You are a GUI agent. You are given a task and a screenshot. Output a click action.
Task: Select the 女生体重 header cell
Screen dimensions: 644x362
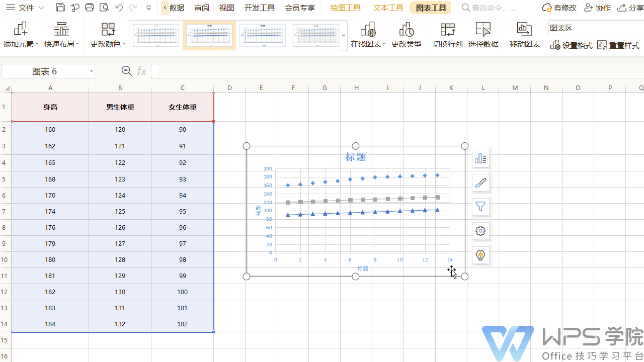click(x=183, y=107)
